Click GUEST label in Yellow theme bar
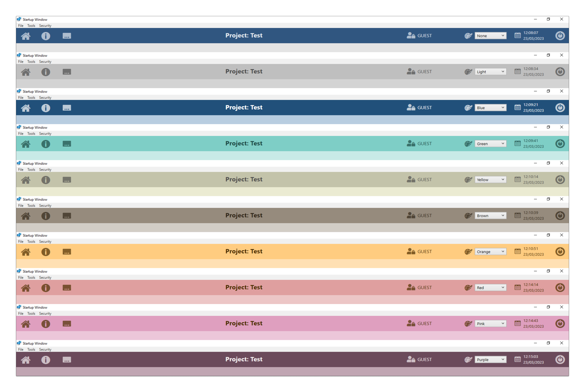This screenshot has width=585, height=392. tap(424, 179)
